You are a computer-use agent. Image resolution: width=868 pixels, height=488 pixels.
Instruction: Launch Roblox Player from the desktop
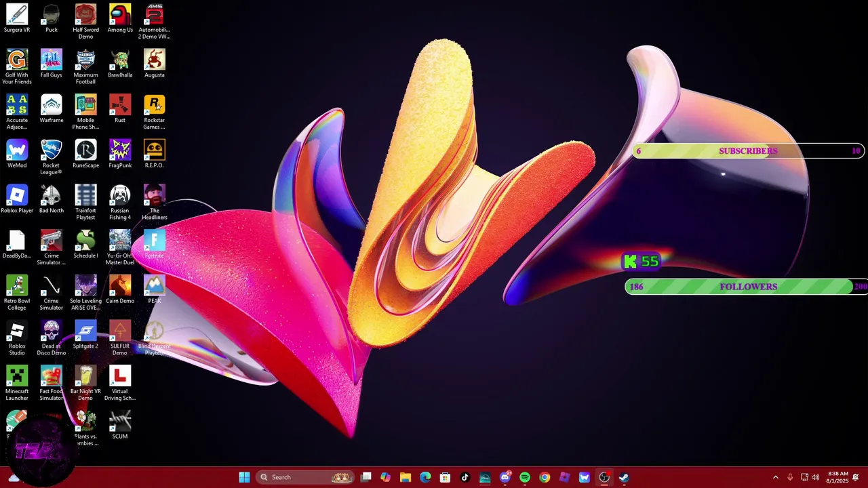17,199
